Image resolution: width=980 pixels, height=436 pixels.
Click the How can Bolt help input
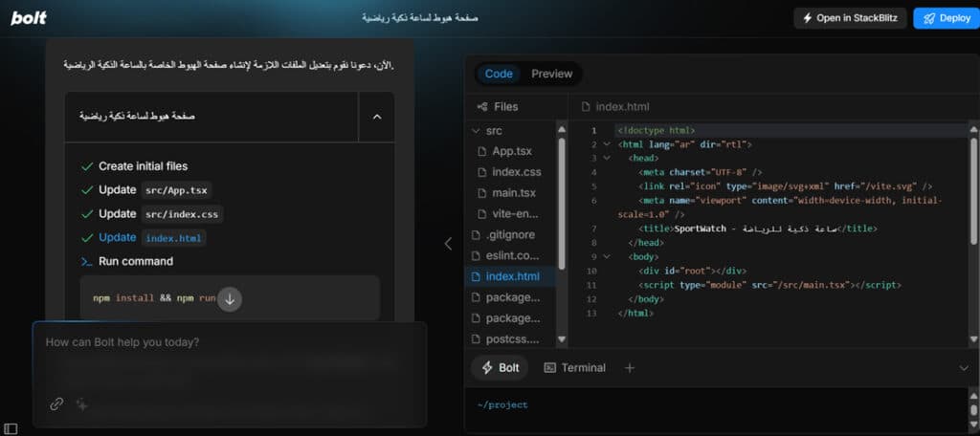click(230, 342)
